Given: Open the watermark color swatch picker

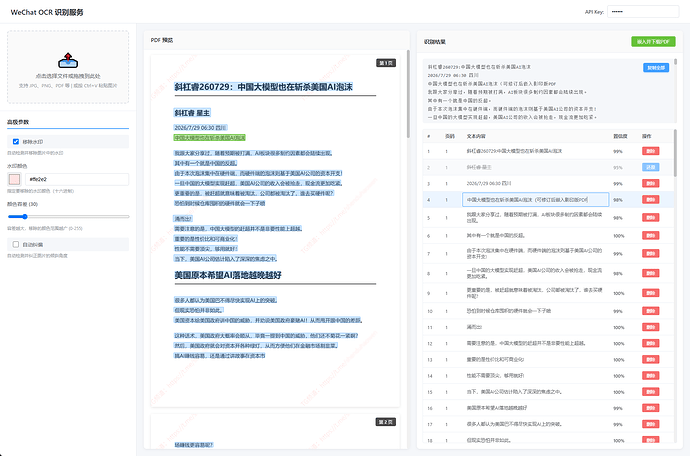Looking at the screenshot, I should (15, 179).
